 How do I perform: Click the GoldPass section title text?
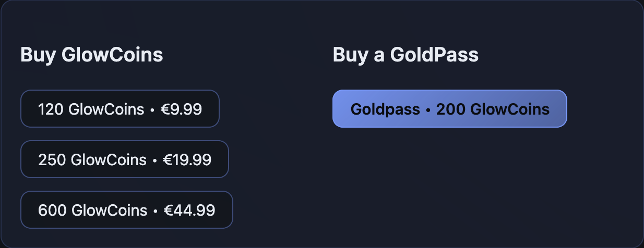pyautogui.click(x=406, y=55)
